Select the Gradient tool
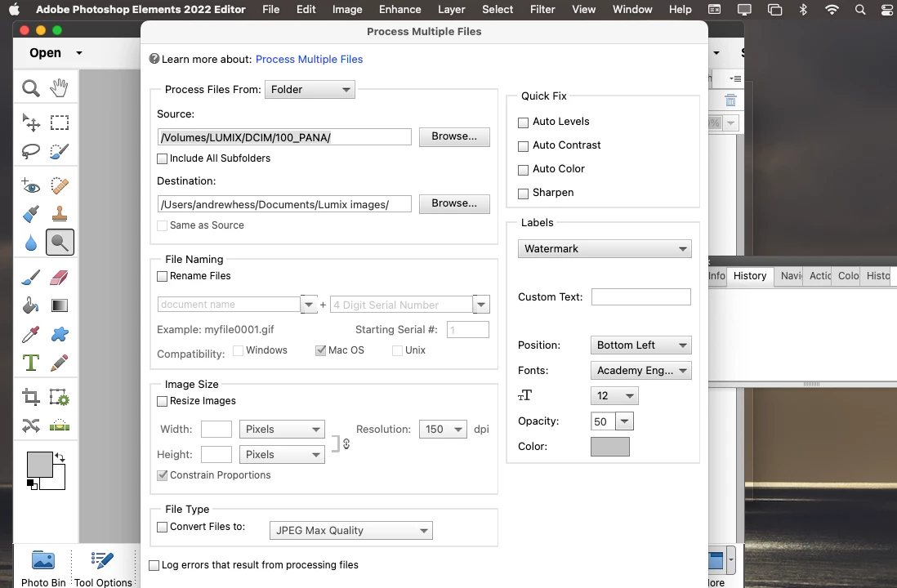Screen dimensions: 897x588 pyautogui.click(x=60, y=305)
